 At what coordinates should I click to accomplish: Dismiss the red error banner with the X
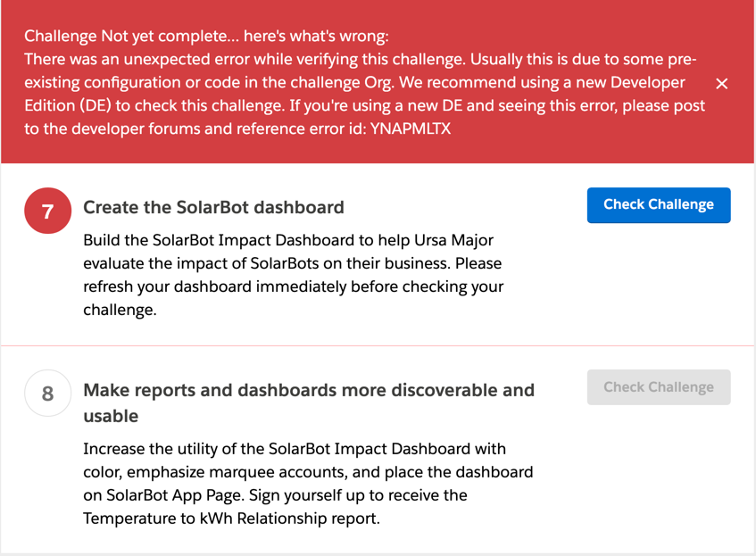722,83
